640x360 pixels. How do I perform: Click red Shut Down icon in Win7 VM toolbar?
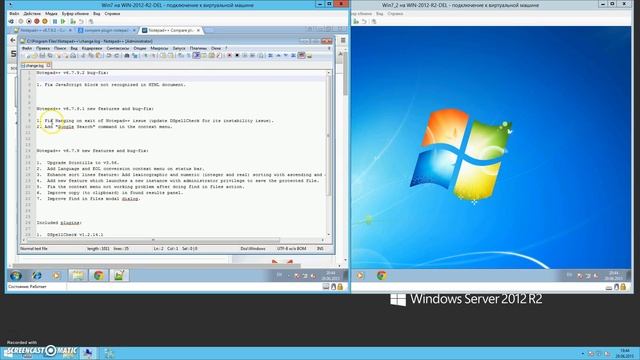(x=37, y=21)
